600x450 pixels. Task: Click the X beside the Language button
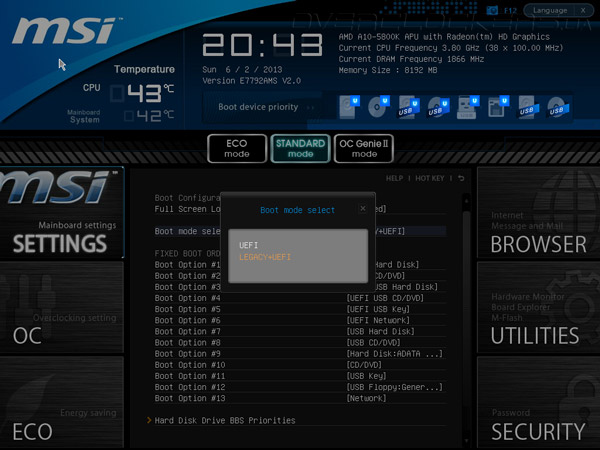click(x=583, y=10)
